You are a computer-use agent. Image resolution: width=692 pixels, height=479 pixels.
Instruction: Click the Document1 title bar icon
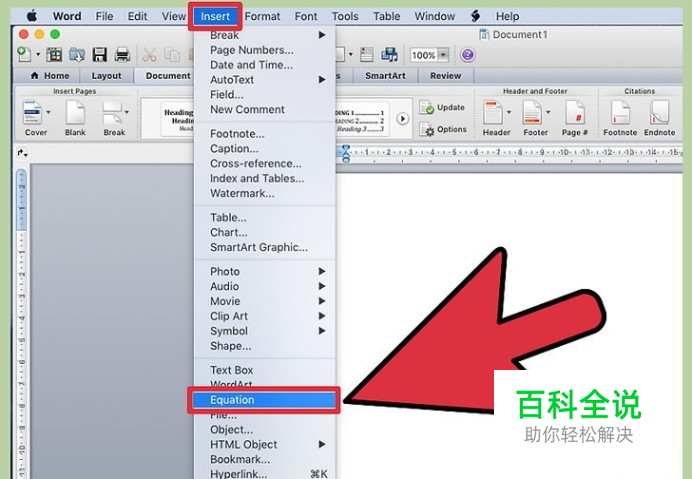click(x=484, y=34)
